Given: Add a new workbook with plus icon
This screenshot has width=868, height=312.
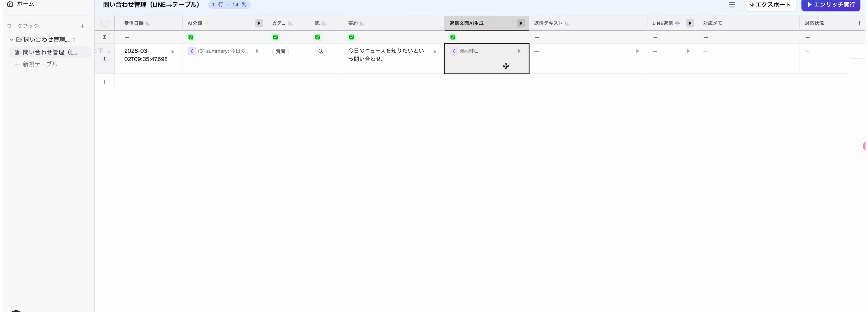Looking at the screenshot, I should click(82, 26).
